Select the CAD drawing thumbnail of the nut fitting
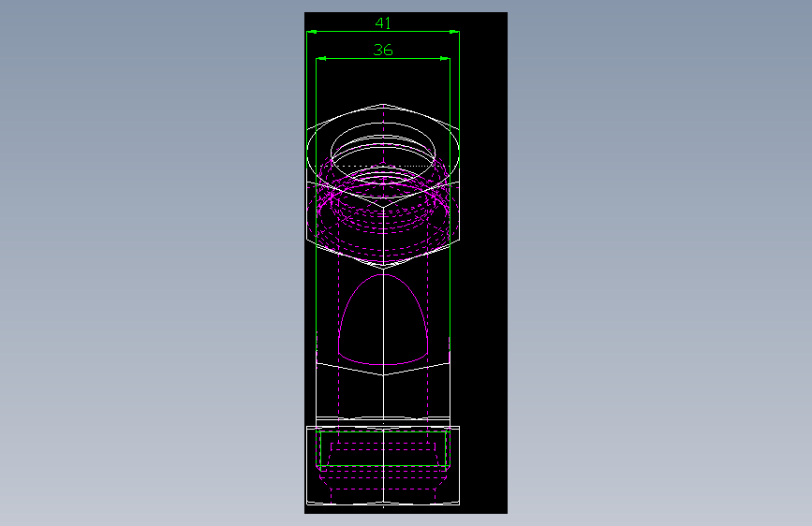Viewport: 812px width, 526px height. (x=406, y=263)
